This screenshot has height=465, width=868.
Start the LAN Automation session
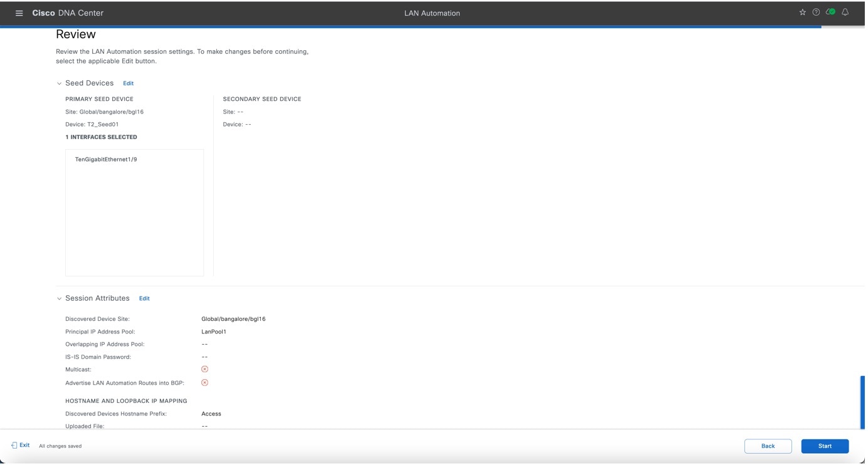825,446
